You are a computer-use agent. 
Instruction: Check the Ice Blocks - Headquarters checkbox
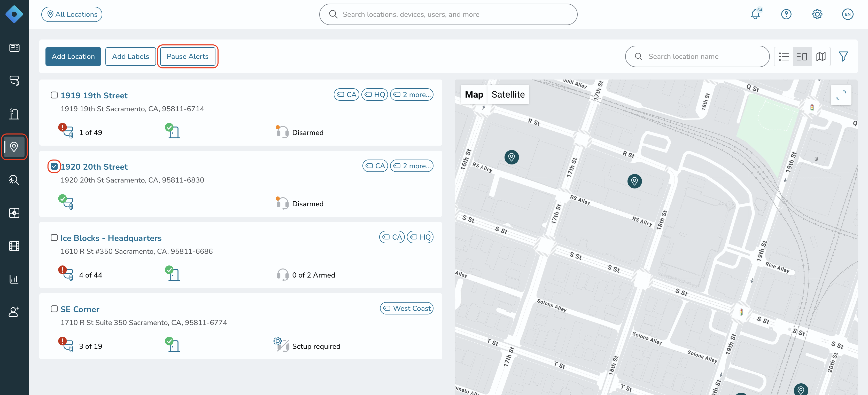coord(54,238)
